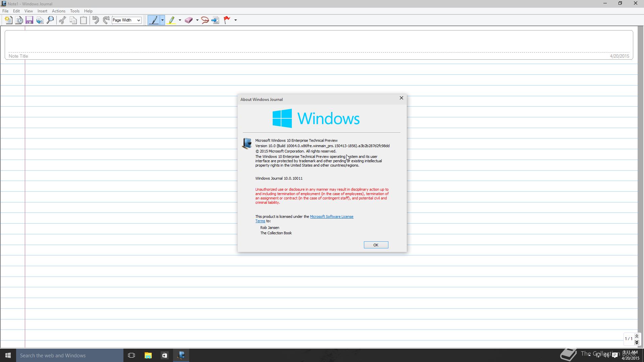Close the About Windows Journal dialog
Screen dimensions: 644x362
[401, 98]
